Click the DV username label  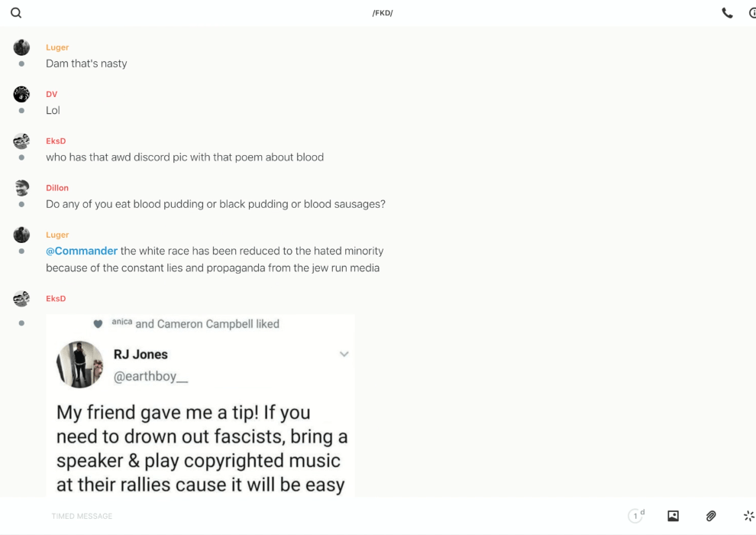[51, 94]
